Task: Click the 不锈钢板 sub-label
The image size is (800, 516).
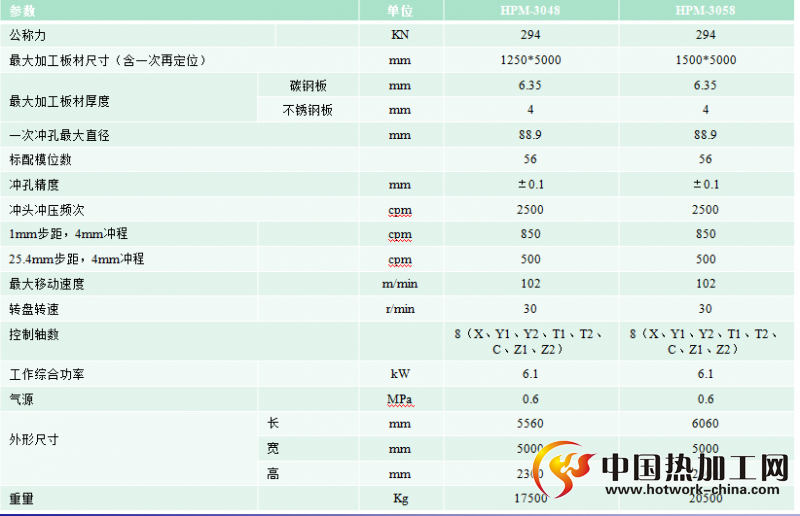Action: 308,110
